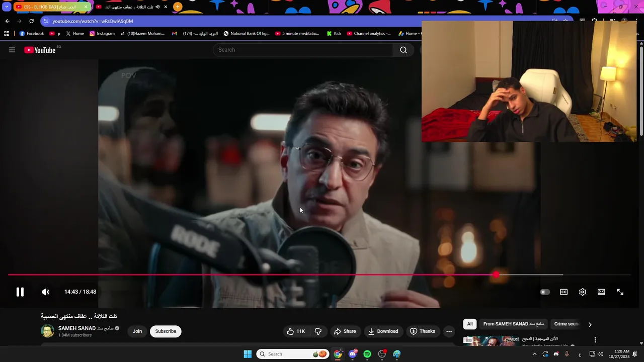Image resolution: width=644 pixels, height=362 pixels.
Task: Open options menu for the first suggested video
Action: 595,340
